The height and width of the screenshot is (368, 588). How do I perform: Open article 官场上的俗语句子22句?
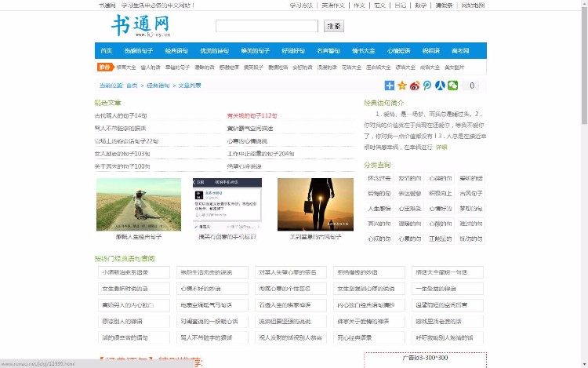126,141
